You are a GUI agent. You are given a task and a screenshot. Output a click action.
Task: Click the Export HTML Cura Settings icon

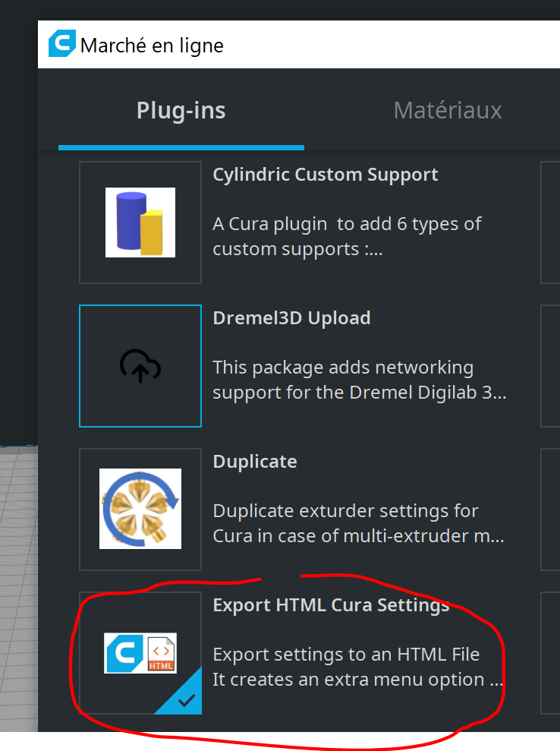[x=140, y=653]
